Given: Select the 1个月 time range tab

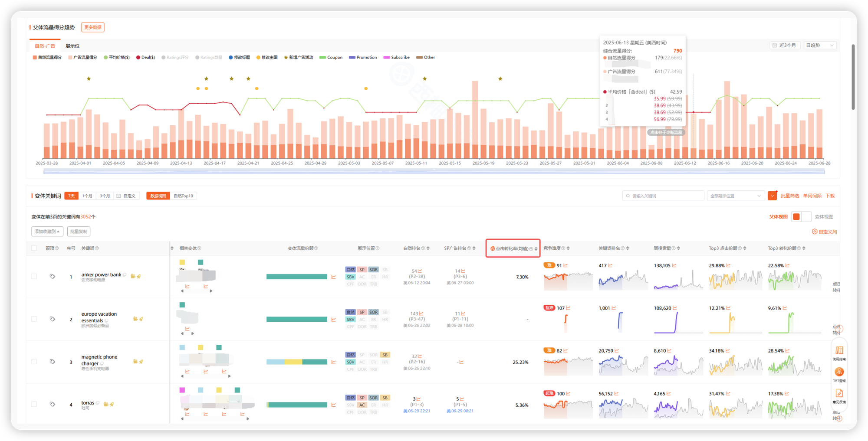Looking at the screenshot, I should (x=87, y=196).
